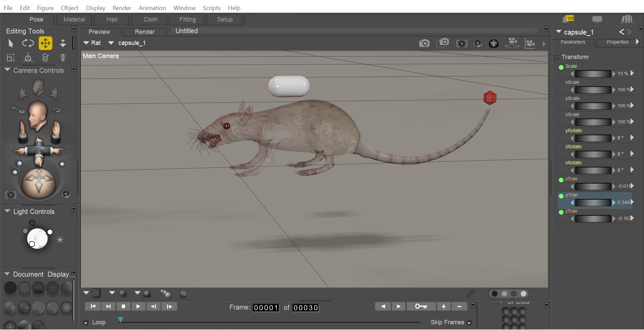This screenshot has width=644, height=330.
Task: Open the File menu
Action: click(x=8, y=8)
